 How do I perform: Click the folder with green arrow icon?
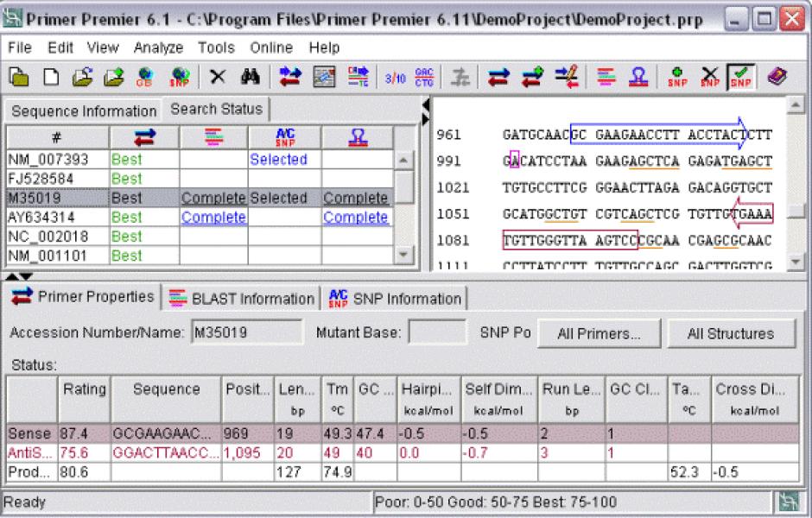point(114,77)
